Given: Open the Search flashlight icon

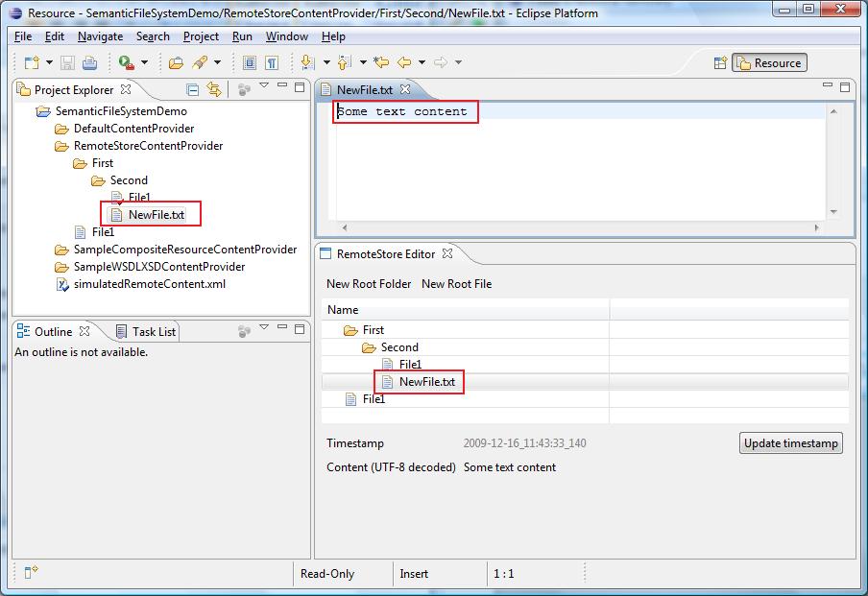Looking at the screenshot, I should pyautogui.click(x=200, y=62).
